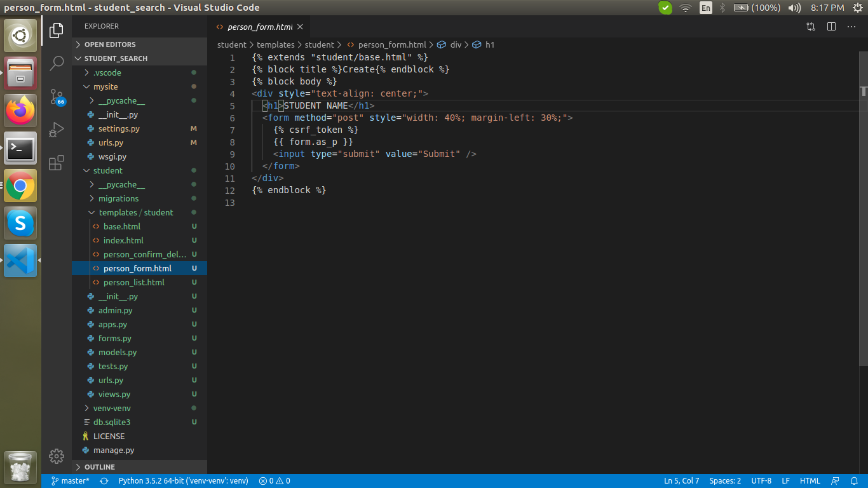Split the editor to the right
The width and height of the screenshot is (868, 488).
click(x=831, y=27)
